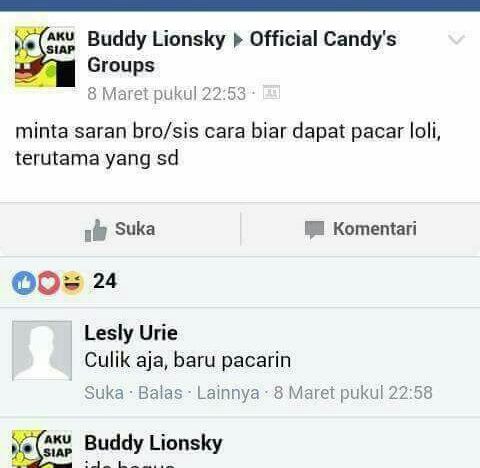Open the poster's SpongeBob avatar in post header
Screen dimensions: 480x468
[x=45, y=57]
